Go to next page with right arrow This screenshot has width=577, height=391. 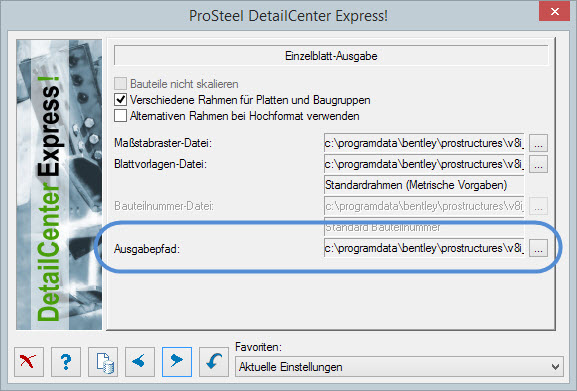(x=177, y=362)
